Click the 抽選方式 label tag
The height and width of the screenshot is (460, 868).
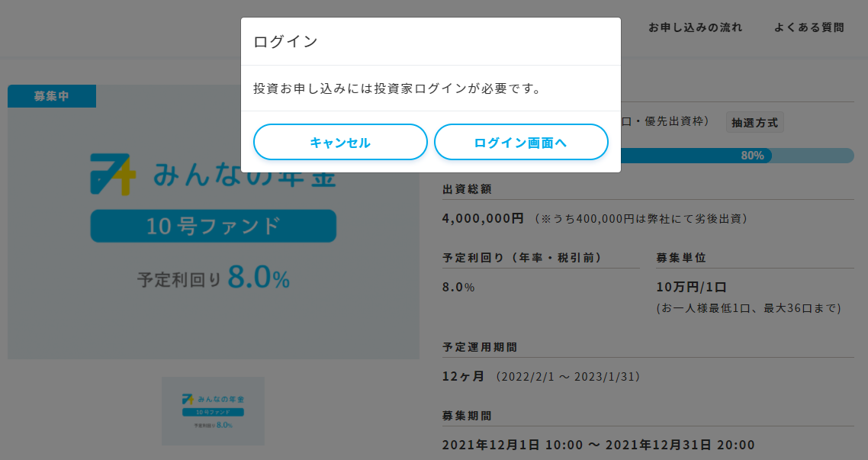tap(754, 121)
